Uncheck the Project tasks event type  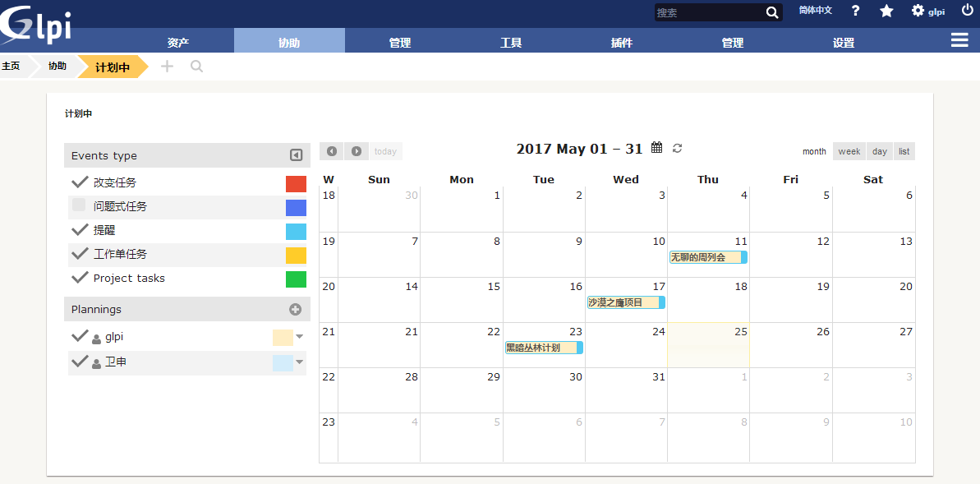point(80,278)
